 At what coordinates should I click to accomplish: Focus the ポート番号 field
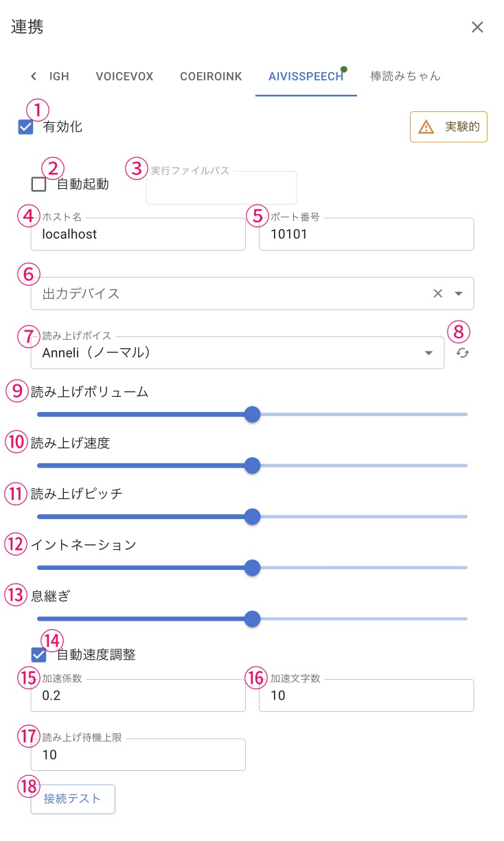(x=366, y=235)
